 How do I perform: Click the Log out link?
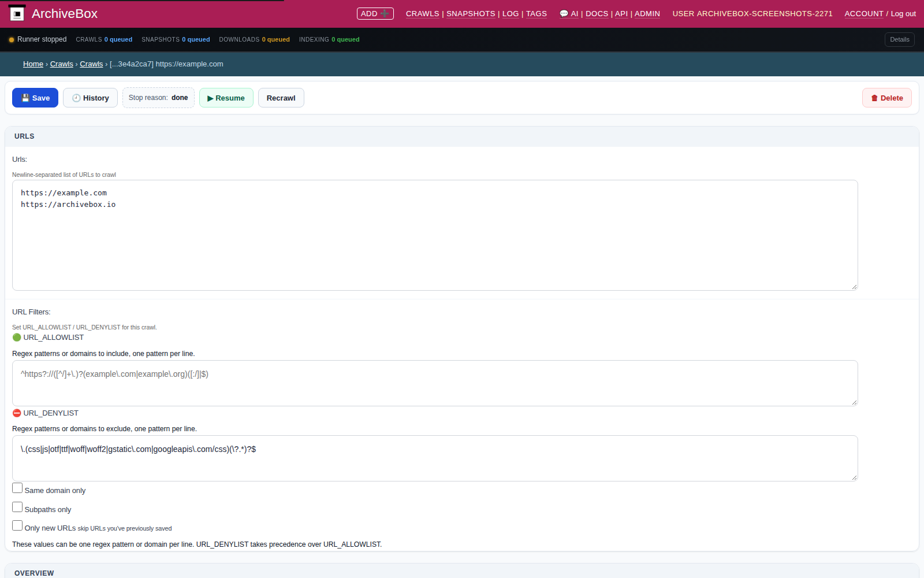coord(903,13)
